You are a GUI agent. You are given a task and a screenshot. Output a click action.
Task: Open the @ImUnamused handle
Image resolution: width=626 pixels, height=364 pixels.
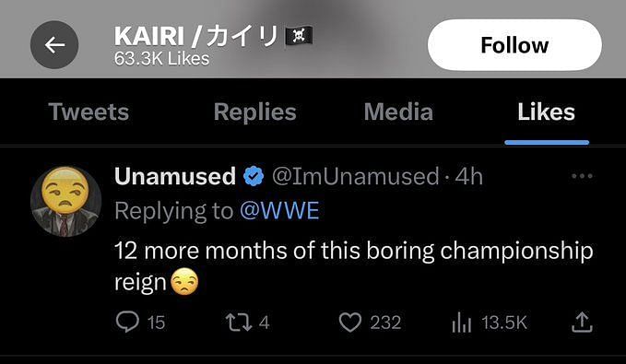click(x=355, y=176)
